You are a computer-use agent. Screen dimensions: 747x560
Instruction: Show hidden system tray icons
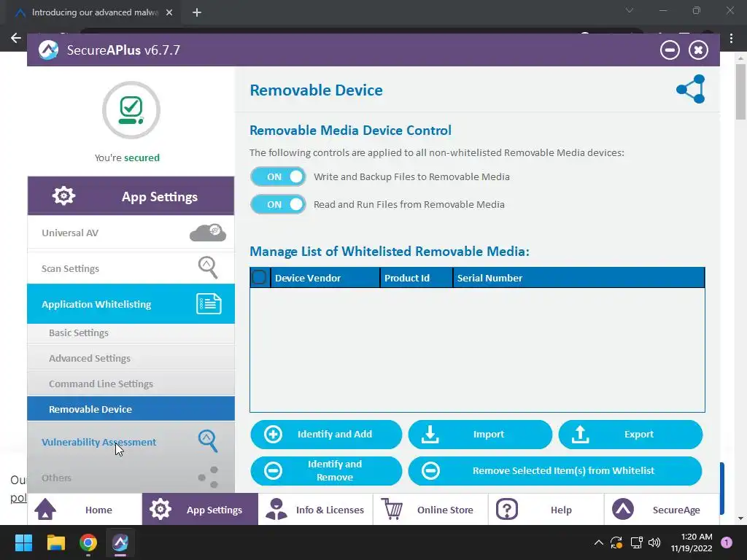599,542
